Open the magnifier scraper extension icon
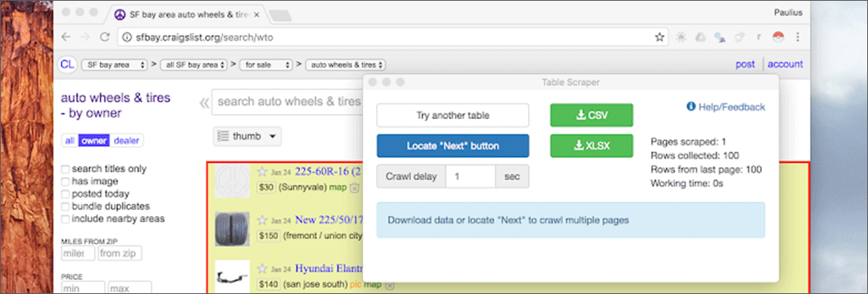This screenshot has height=294, width=868. (719, 37)
